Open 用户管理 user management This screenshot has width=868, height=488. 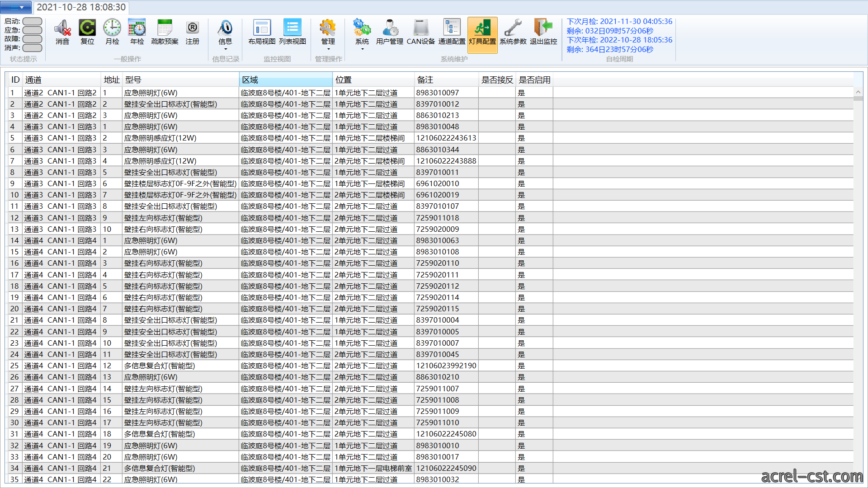tap(390, 32)
